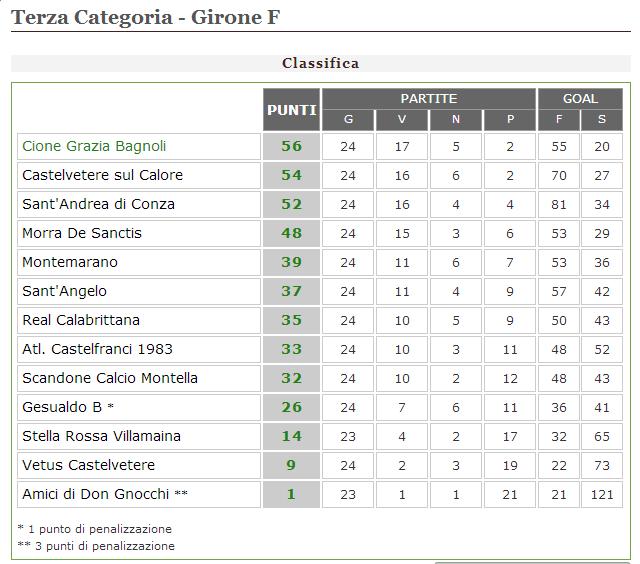Select the Sant'Angelo team name
Image resolution: width=640 pixels, height=564 pixels.
point(64,291)
